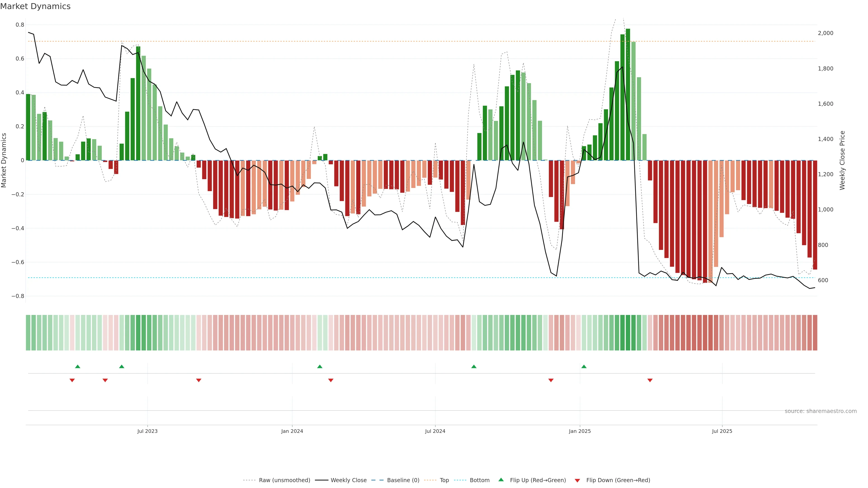868x488 pixels.
Task: Click the first Flip Up marker on the left
Action: pyautogui.click(x=78, y=366)
